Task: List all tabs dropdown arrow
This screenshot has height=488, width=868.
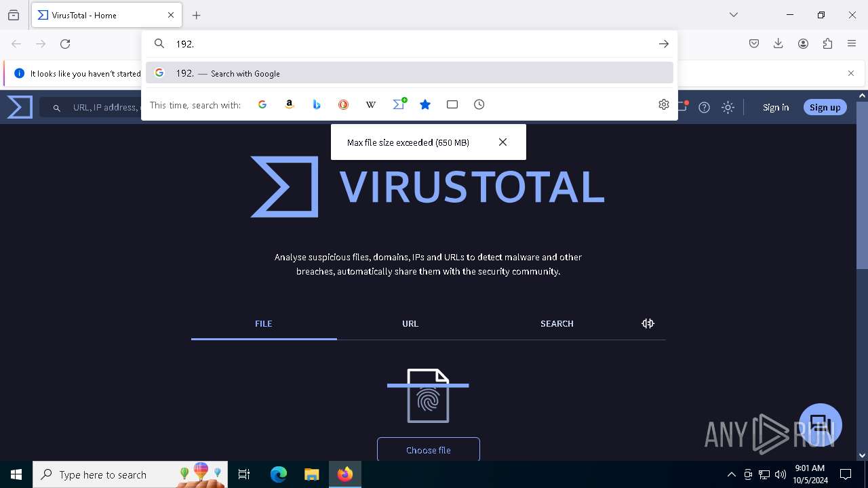Action: point(734,15)
